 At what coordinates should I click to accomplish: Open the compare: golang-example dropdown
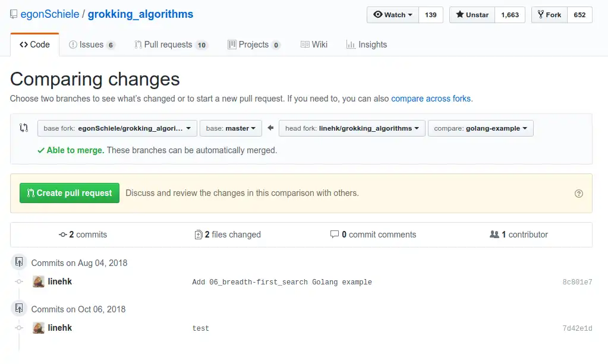coord(480,128)
